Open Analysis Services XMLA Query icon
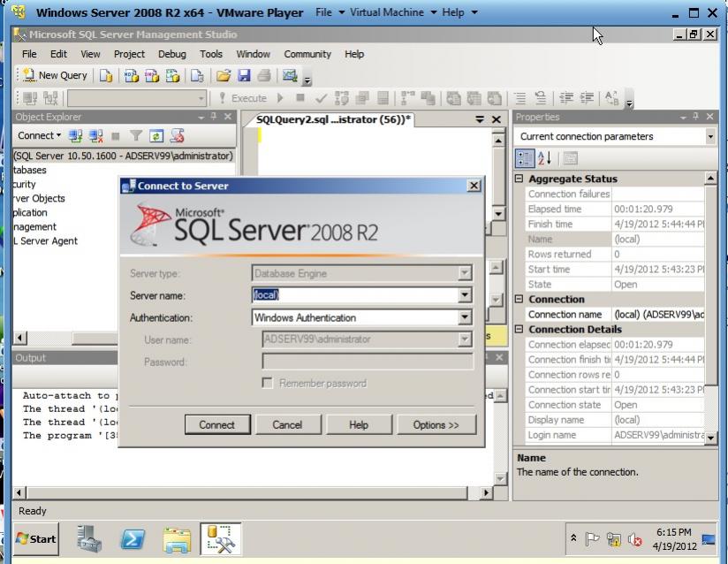This screenshot has height=564, width=728. pyautogui.click(x=172, y=75)
